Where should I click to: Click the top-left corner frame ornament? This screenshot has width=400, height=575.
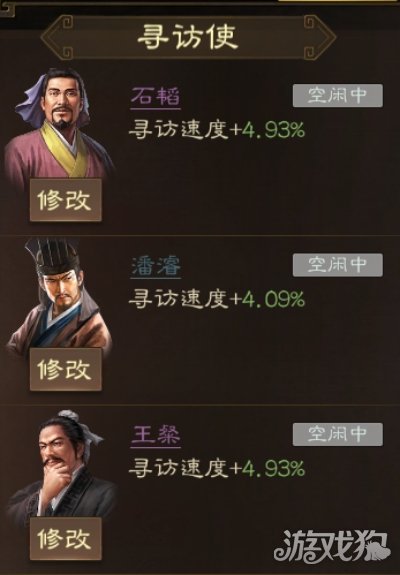pos(8,9)
